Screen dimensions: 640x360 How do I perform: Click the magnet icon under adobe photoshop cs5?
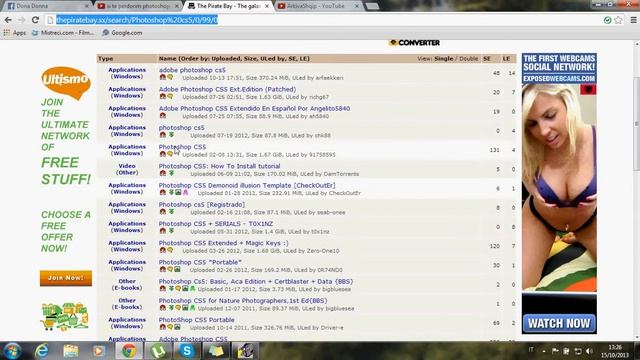point(162,77)
